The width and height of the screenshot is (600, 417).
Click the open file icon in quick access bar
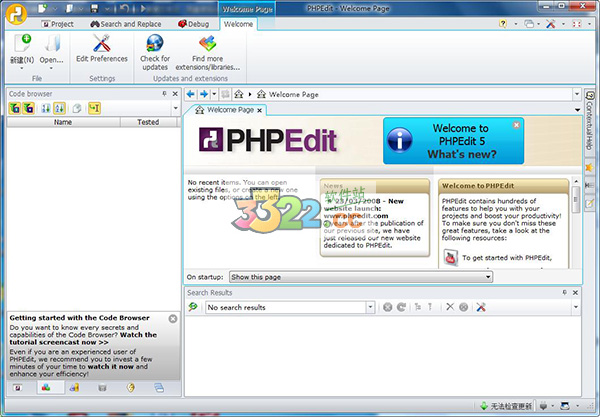tap(69, 8)
